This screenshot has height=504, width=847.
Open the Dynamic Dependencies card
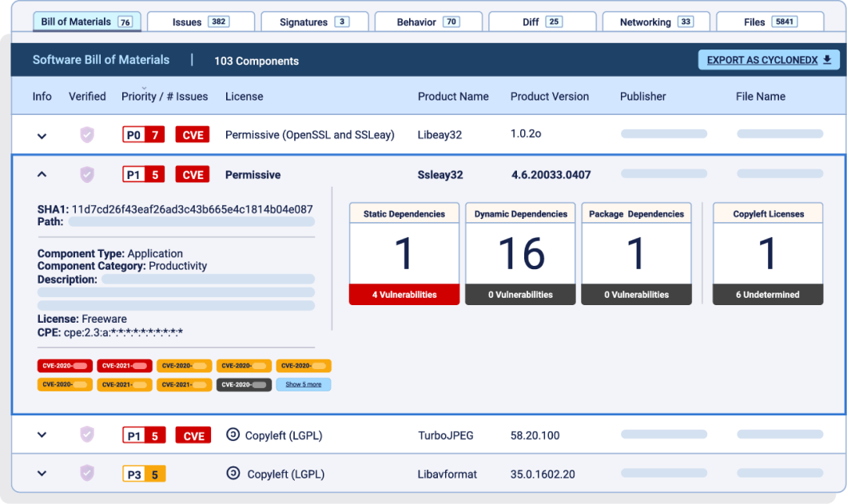[520, 253]
